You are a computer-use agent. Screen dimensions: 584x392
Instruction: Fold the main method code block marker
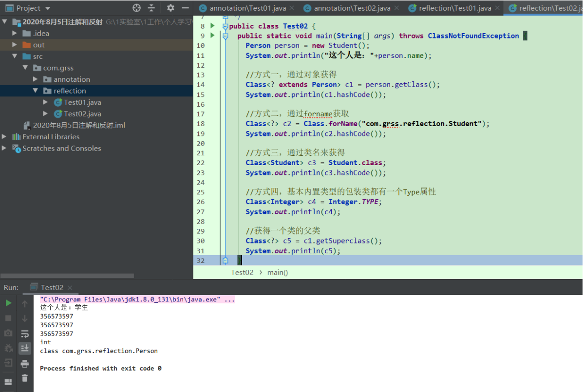tap(226, 36)
